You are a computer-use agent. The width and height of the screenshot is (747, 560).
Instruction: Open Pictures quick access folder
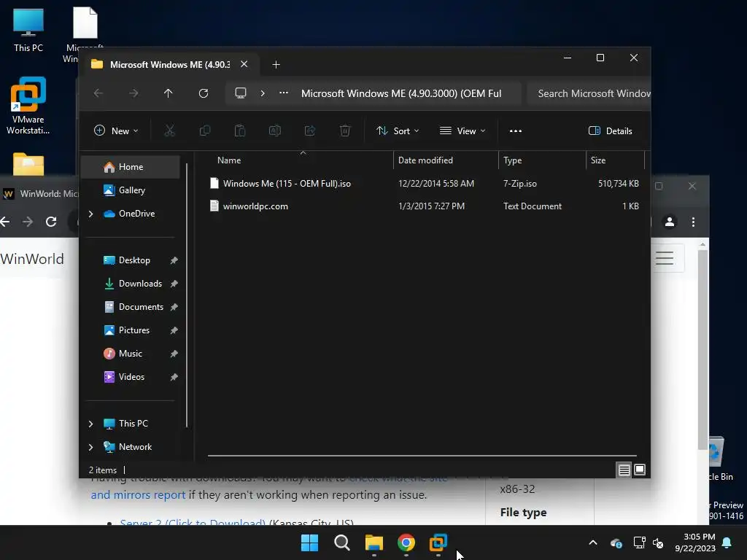click(x=130, y=330)
